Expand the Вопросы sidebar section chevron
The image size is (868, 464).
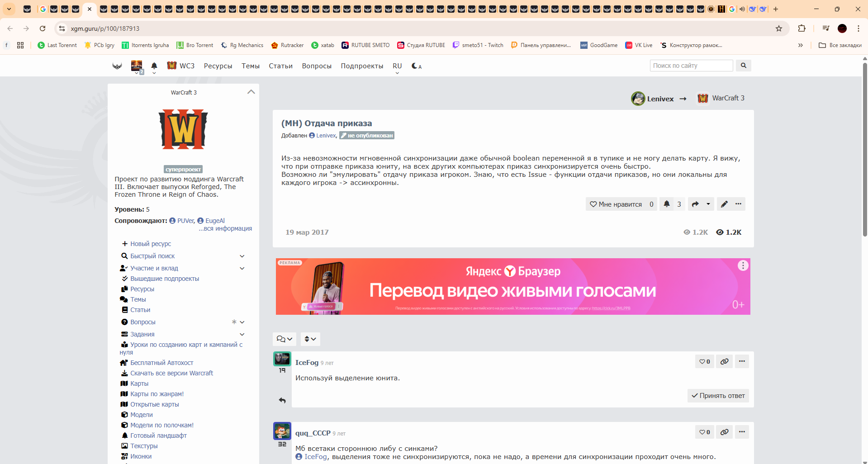(242, 322)
